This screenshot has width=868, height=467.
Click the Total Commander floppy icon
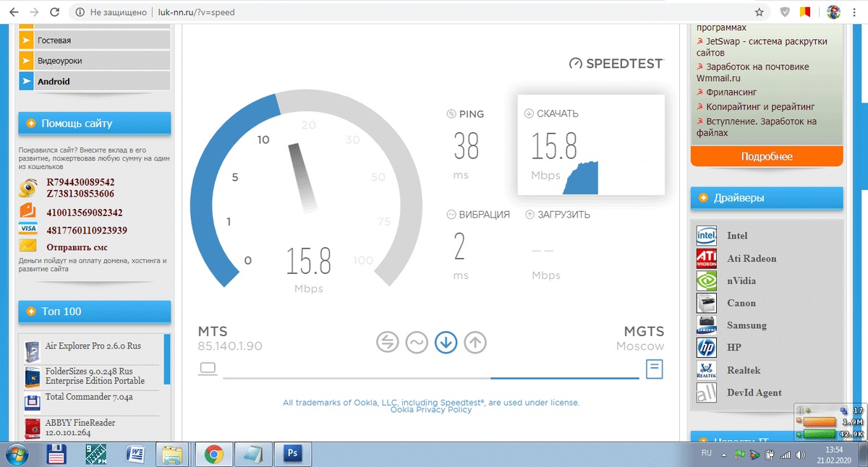pos(32,402)
